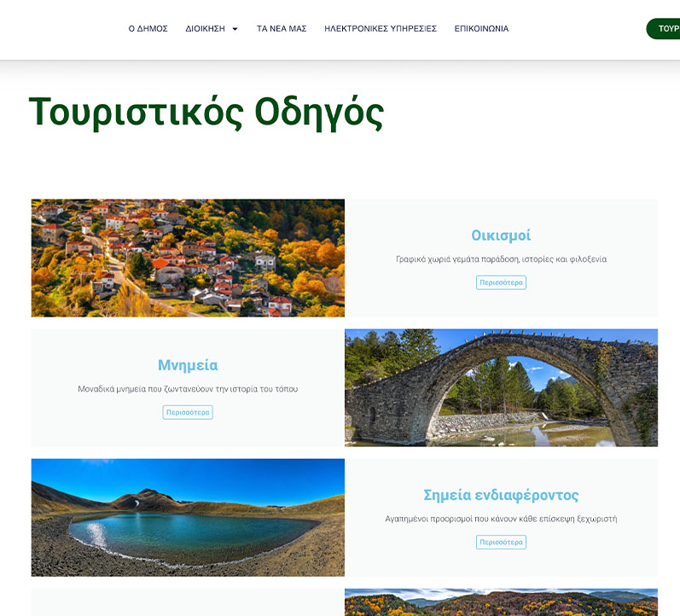Open the mountain lake photo

(x=188, y=517)
